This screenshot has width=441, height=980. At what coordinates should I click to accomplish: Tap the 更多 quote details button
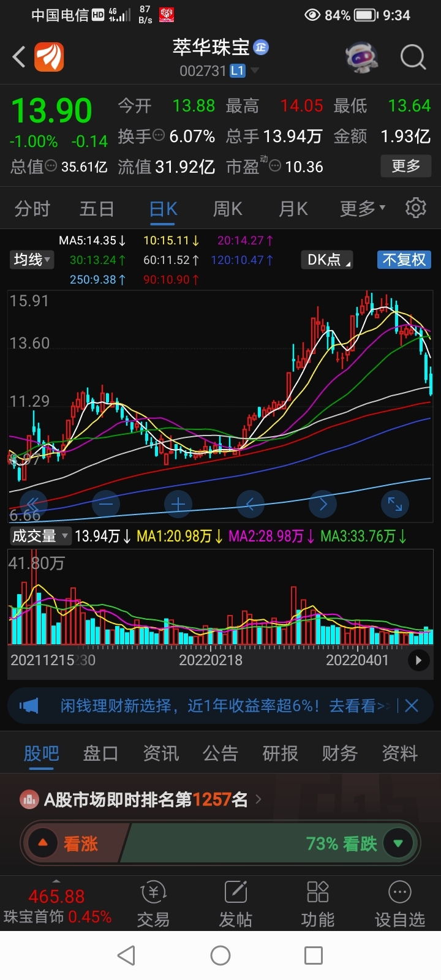coord(406,165)
